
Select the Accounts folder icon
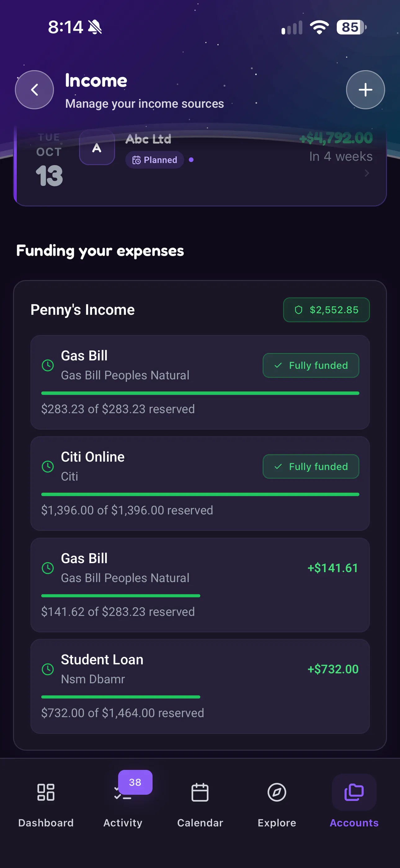click(x=354, y=792)
